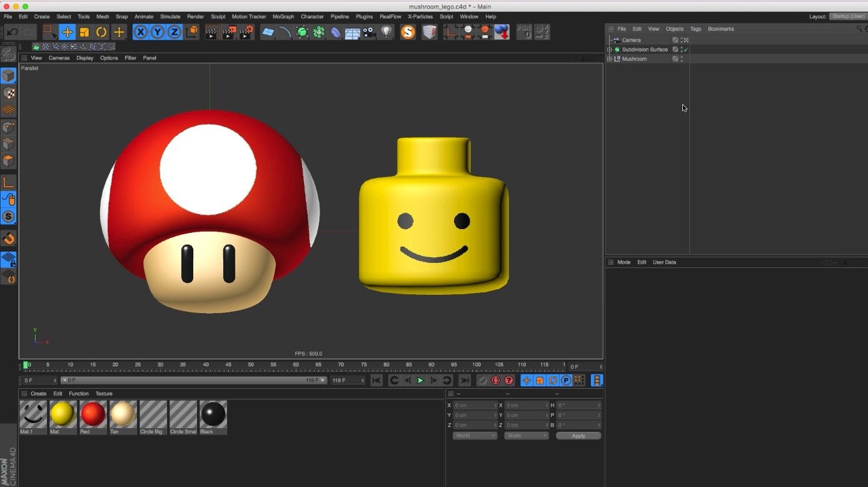868x487 pixels.
Task: Expand the Subdivision Surface hierarchy
Action: click(x=610, y=49)
